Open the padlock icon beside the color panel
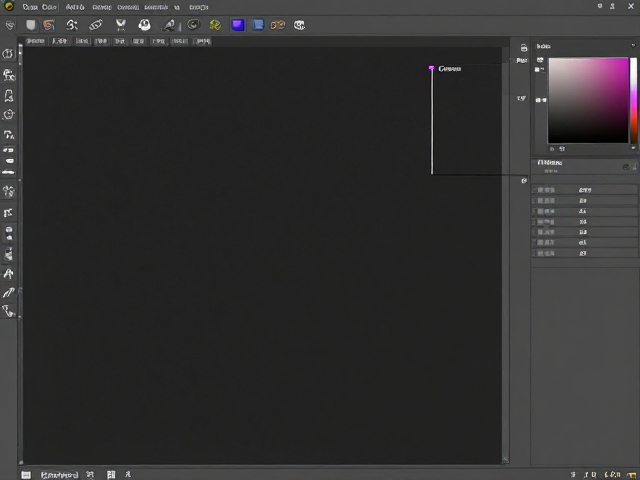The height and width of the screenshot is (480, 640). (524, 48)
